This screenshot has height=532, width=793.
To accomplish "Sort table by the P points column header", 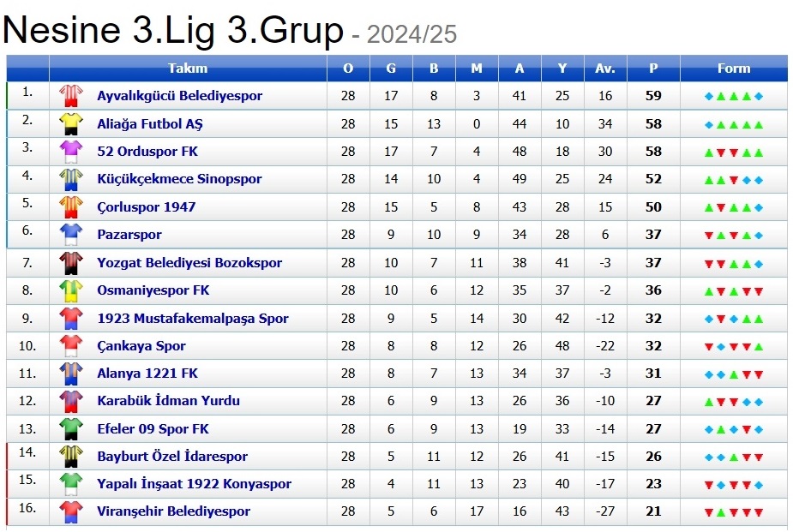I will pos(653,69).
